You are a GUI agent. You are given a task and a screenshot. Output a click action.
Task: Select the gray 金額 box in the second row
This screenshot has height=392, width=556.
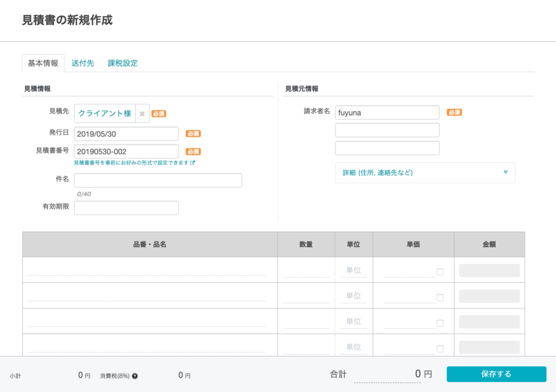pos(489,296)
